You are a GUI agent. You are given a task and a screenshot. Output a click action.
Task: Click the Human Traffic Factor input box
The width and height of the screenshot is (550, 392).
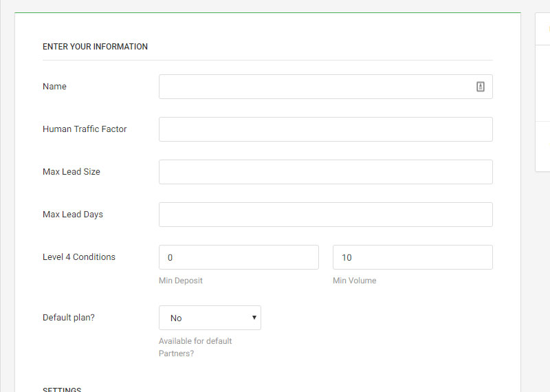coord(325,129)
